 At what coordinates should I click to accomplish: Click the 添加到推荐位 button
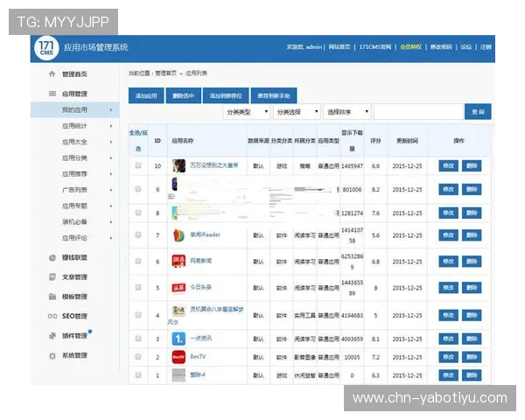click(226, 95)
